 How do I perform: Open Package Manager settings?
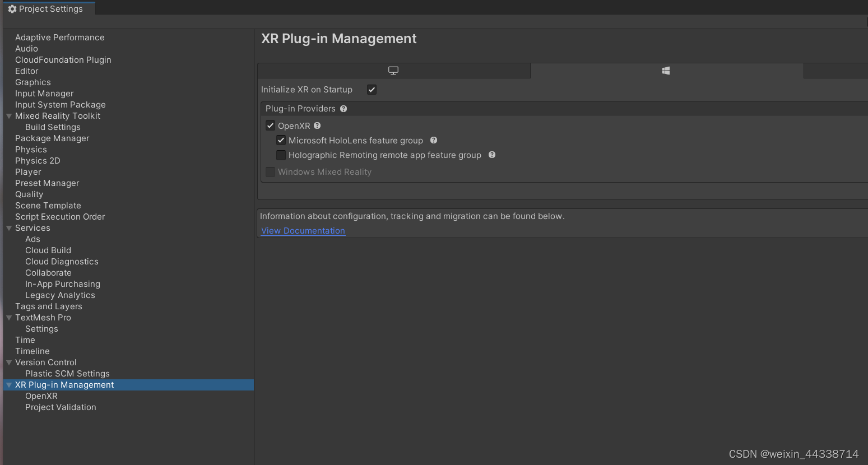(52, 138)
